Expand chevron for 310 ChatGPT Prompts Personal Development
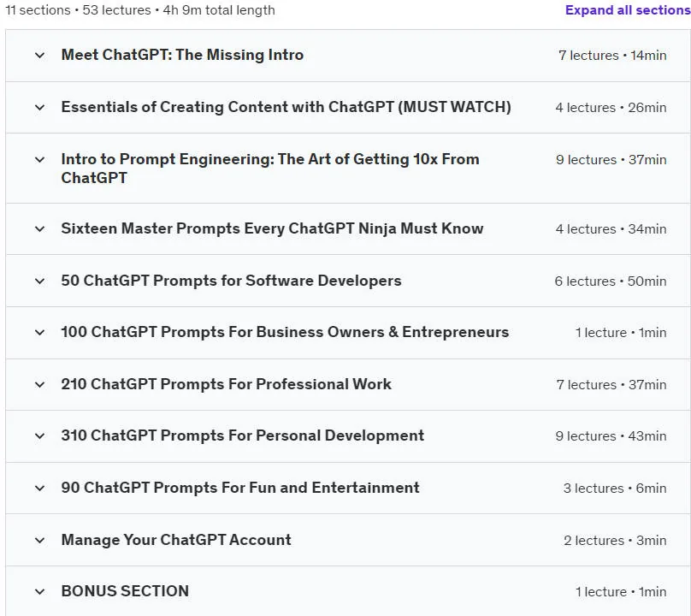The image size is (691, 616). [39, 435]
